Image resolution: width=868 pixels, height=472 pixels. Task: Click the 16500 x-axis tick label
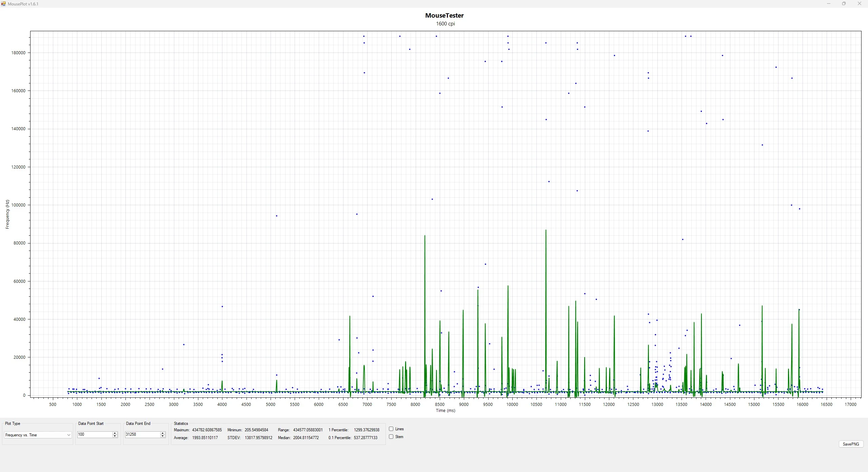point(826,405)
